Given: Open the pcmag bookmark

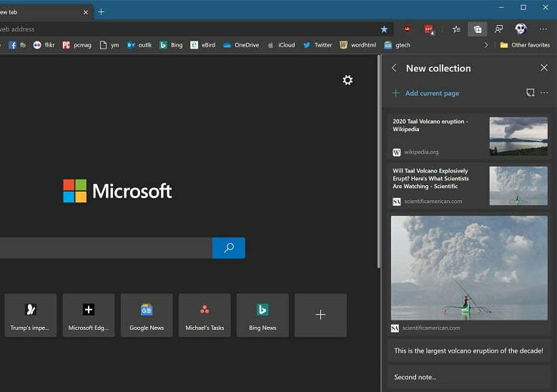Looking at the screenshot, I should pos(77,45).
